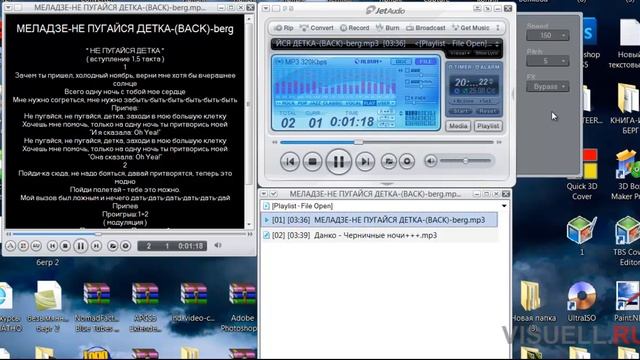Seek using the lyrics window progress bar

tap(129, 234)
